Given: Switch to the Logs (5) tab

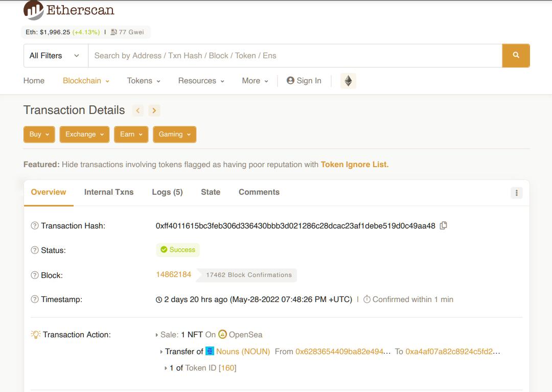Looking at the screenshot, I should tap(167, 192).
